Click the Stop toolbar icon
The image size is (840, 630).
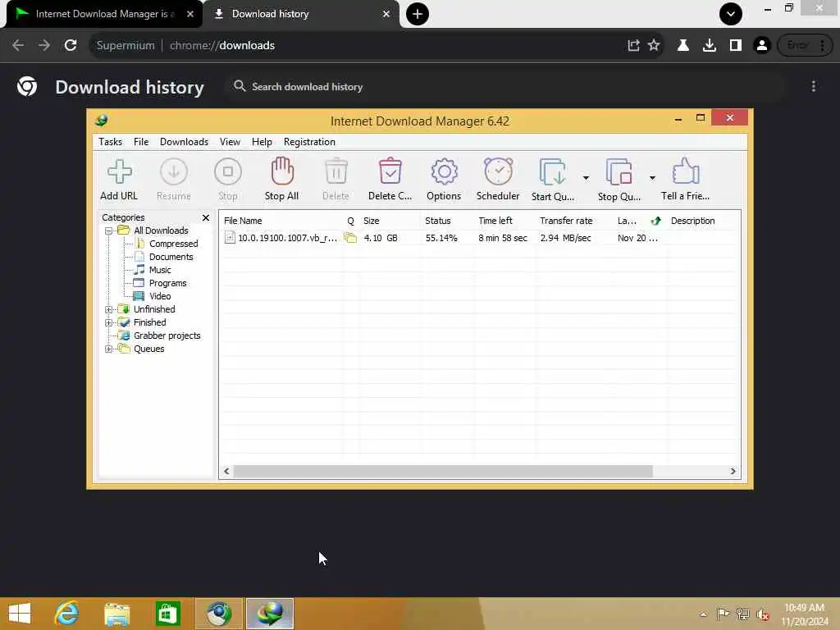coord(228,172)
